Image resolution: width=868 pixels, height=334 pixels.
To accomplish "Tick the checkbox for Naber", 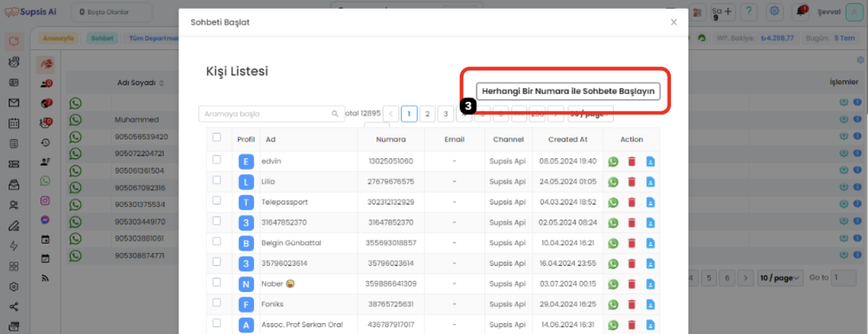I will tap(217, 283).
